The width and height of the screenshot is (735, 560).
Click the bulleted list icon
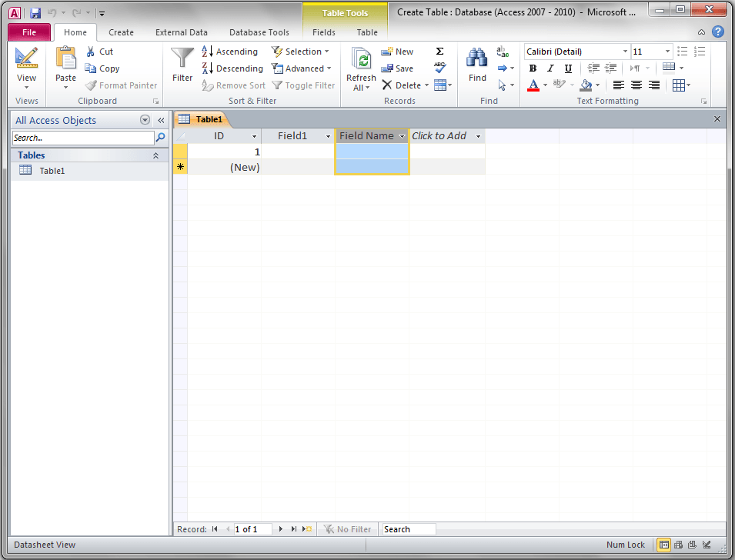683,51
